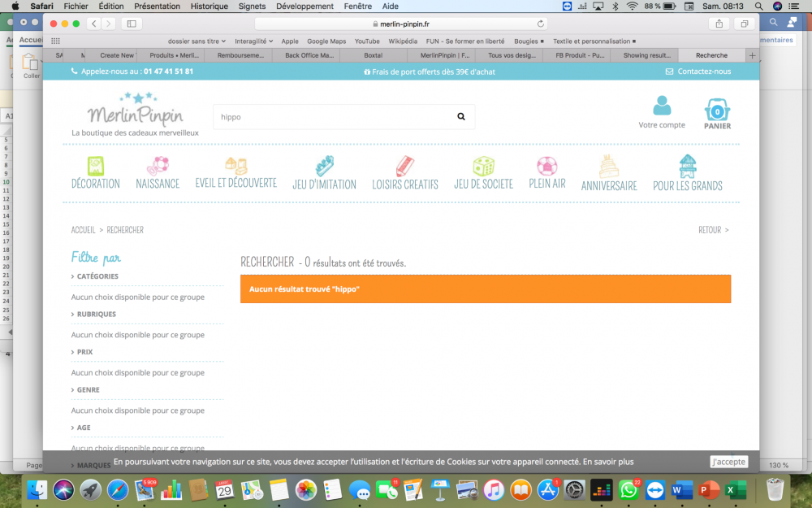Viewport: 812px width, 508px height.
Task: Open the Développement menu
Action: click(x=304, y=7)
